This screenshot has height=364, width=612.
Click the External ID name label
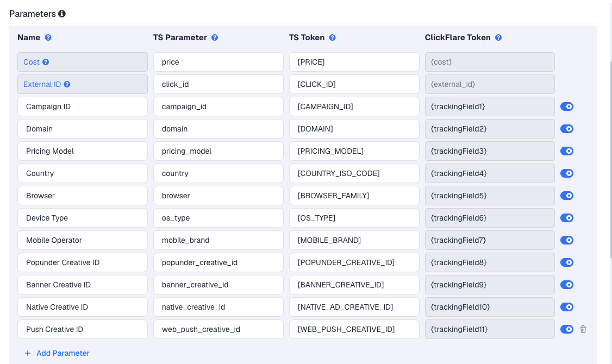(x=42, y=84)
